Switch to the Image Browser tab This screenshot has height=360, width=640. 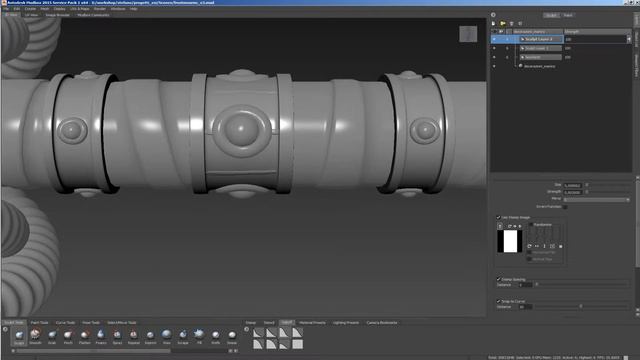(x=58, y=15)
